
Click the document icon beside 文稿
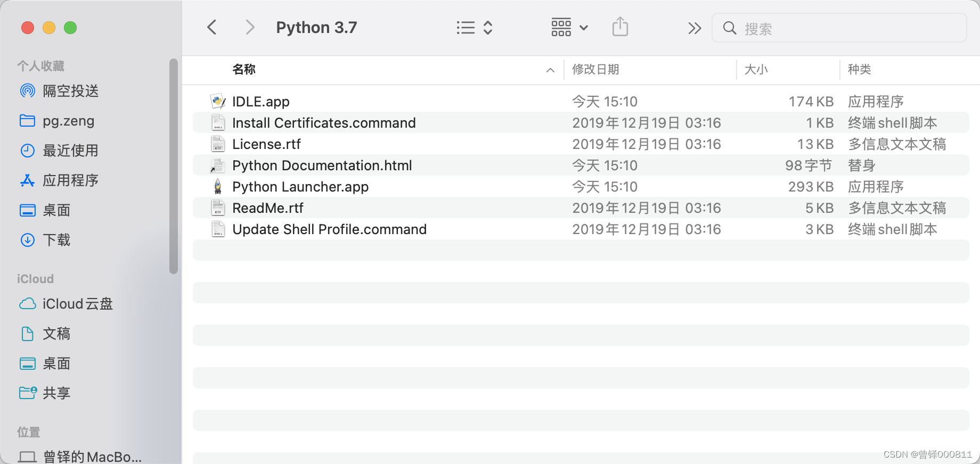coord(28,334)
